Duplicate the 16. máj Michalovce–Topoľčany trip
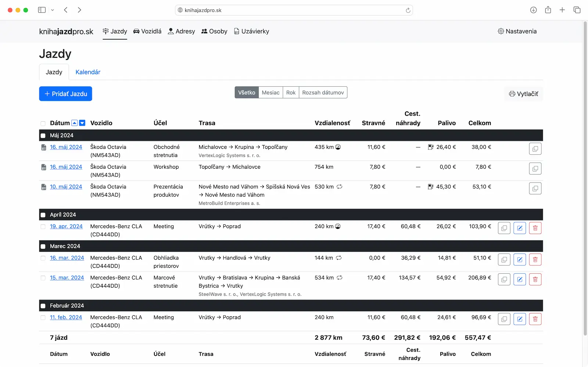Viewport: 588px width, 367px height. point(535,149)
